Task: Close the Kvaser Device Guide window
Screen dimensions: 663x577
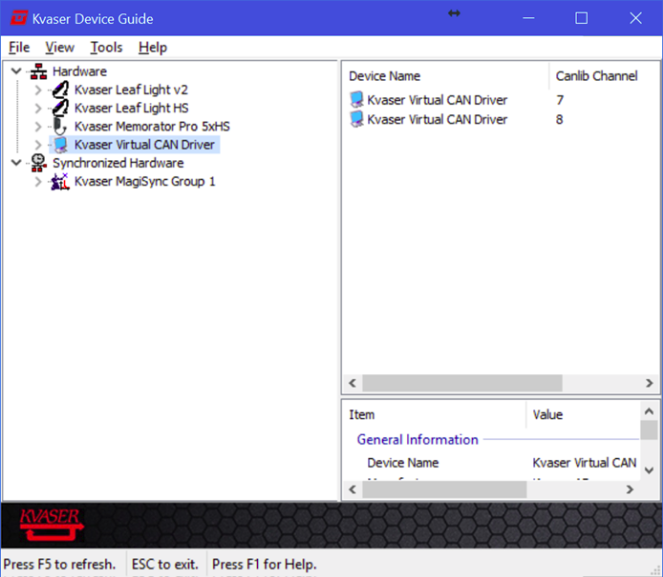Action: (636, 18)
